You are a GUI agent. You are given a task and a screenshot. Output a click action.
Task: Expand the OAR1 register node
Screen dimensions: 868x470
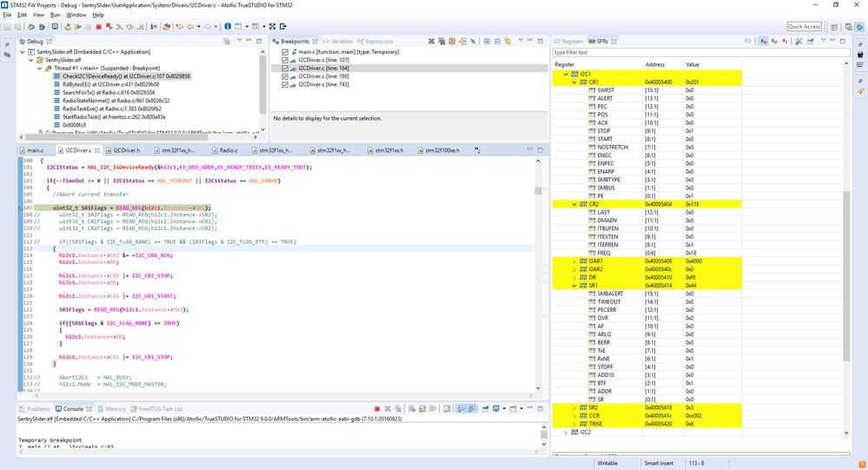coord(574,261)
